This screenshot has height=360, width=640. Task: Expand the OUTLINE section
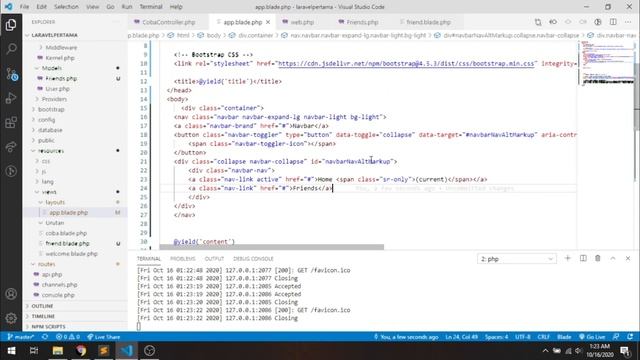[x=42, y=306]
